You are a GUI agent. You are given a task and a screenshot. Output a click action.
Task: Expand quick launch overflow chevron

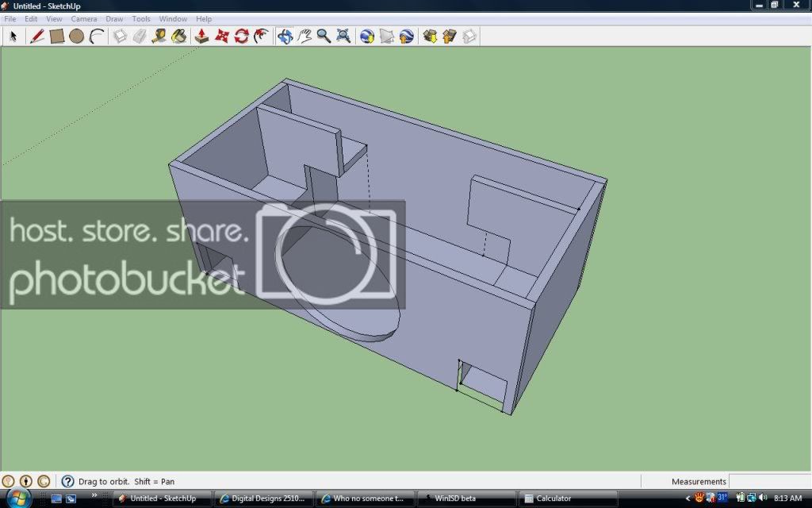pyautogui.click(x=94, y=495)
